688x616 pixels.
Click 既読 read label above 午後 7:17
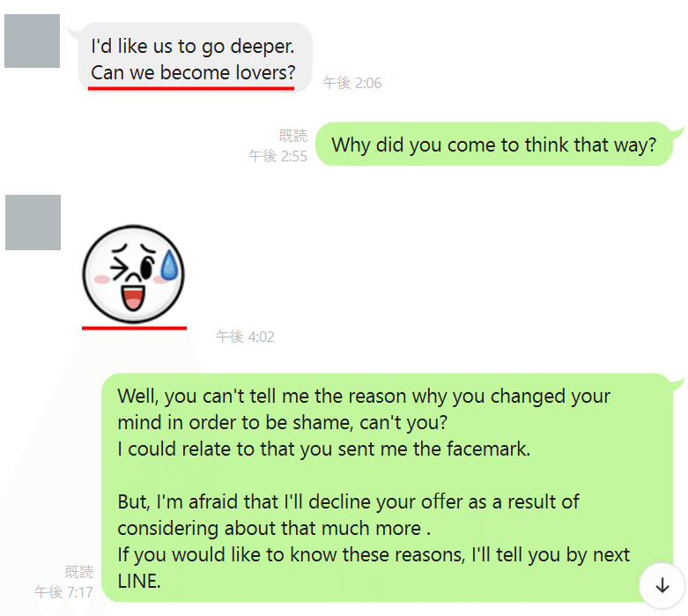(79, 572)
